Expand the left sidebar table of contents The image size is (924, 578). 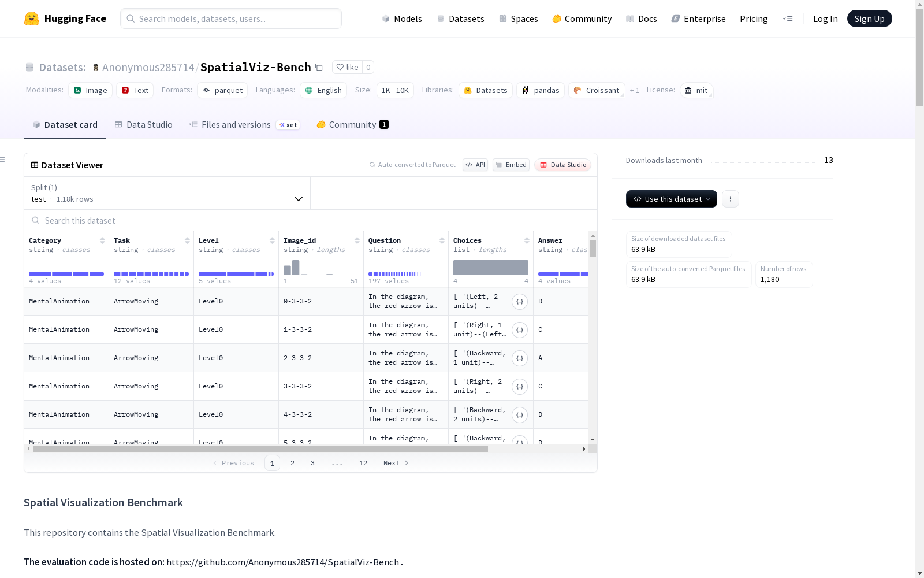point(2,160)
